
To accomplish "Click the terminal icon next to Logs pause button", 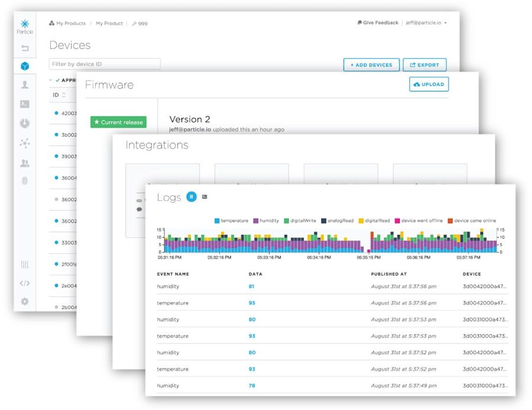I will 205,196.
